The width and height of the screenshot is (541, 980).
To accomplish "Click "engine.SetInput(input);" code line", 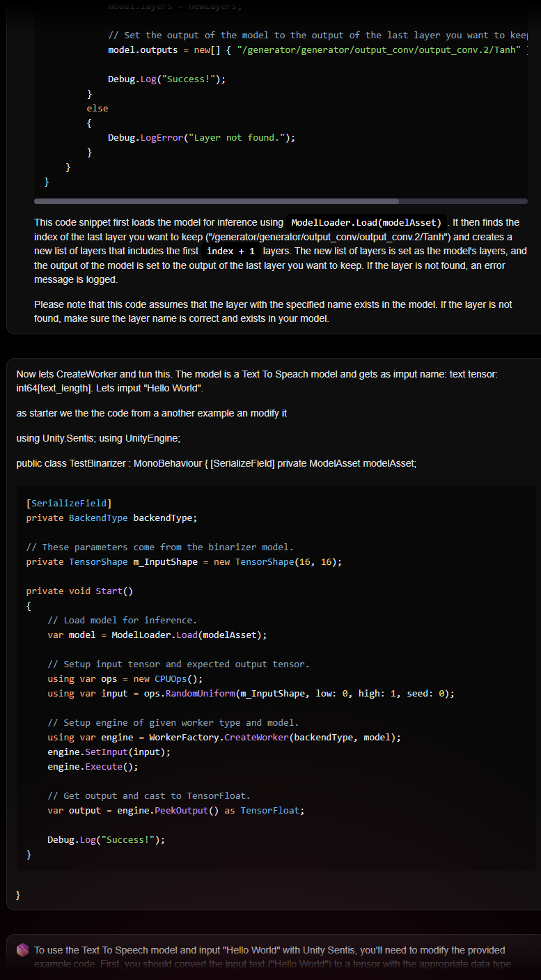I will tap(109, 752).
